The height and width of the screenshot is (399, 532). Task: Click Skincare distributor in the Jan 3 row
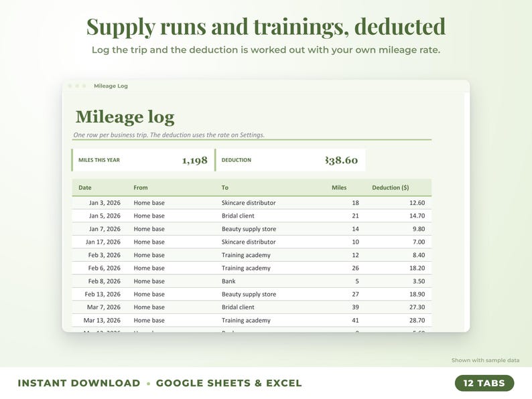pyautogui.click(x=249, y=203)
